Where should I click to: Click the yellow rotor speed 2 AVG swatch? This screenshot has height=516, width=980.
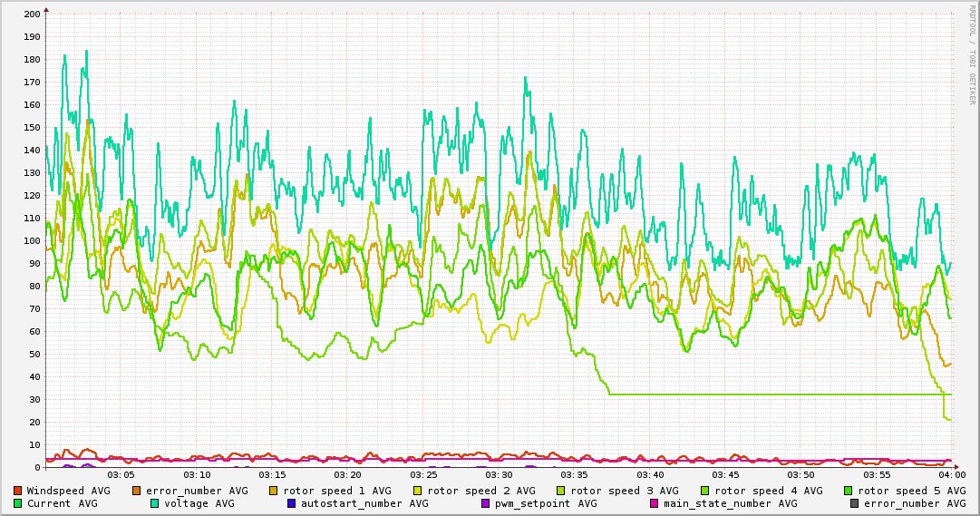coord(418,491)
